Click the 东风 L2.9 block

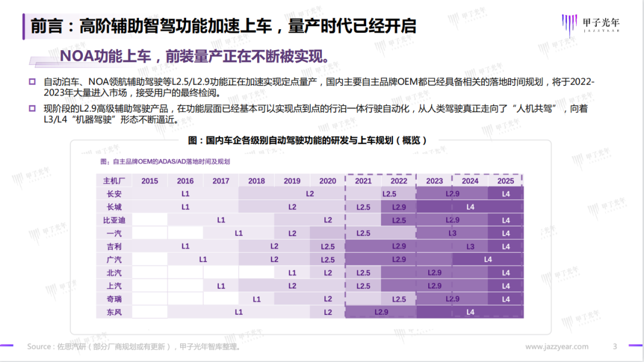coord(380,313)
